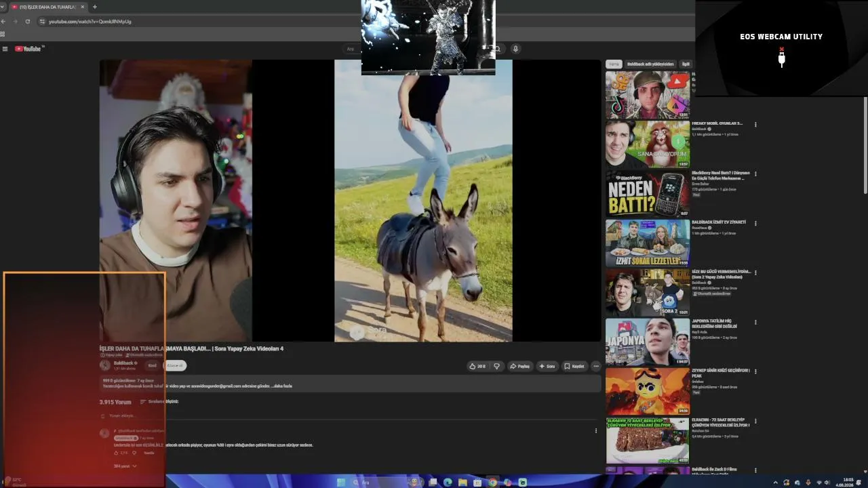Open the 'JAPONYA TATİLİM' video title
Viewport: 868px width, 488px height.
click(715, 323)
